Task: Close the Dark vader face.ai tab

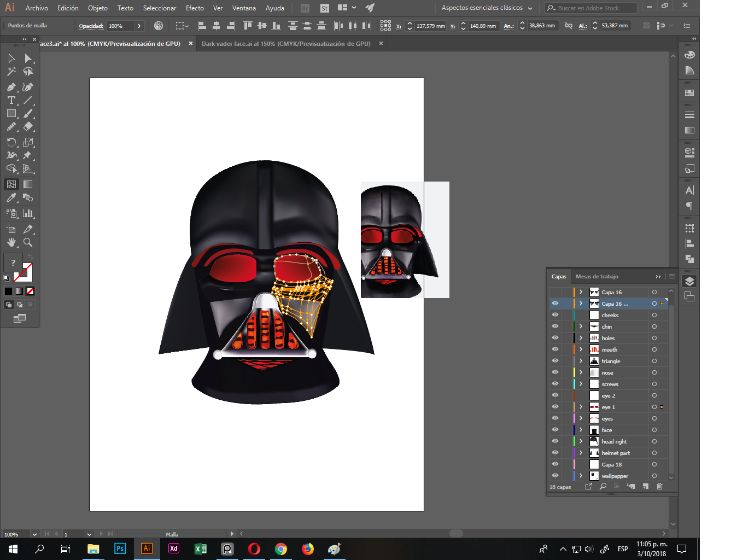Action: [381, 43]
